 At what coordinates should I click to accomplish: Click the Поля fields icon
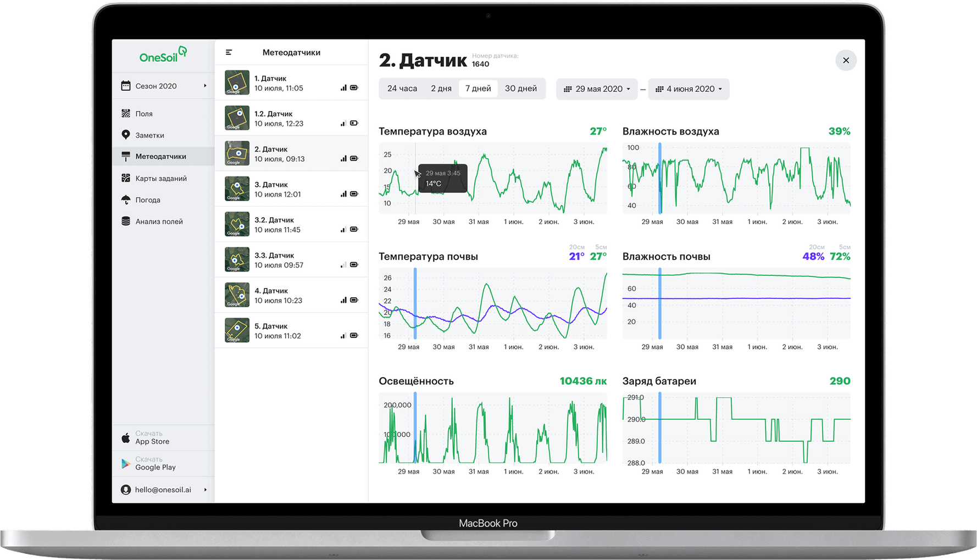(x=126, y=114)
